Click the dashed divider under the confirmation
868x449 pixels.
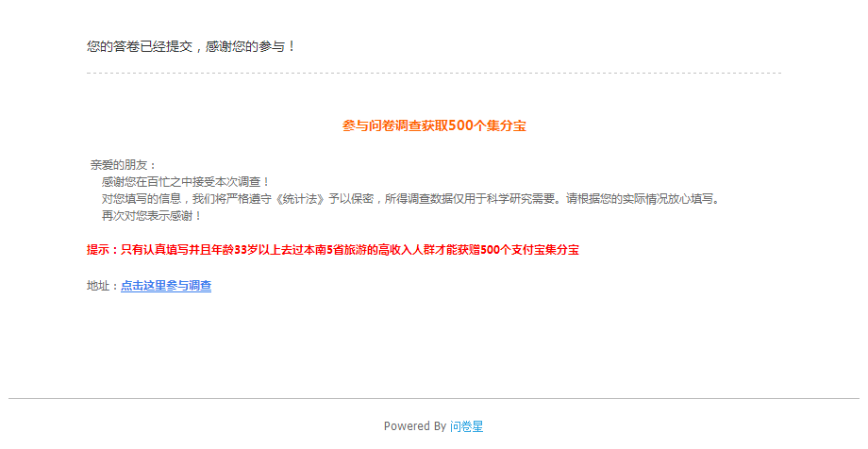pyautogui.click(x=434, y=73)
